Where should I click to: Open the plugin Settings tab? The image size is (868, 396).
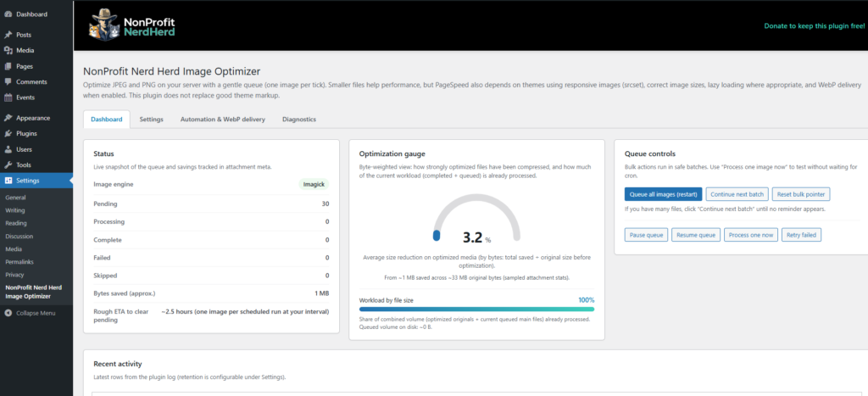click(152, 120)
